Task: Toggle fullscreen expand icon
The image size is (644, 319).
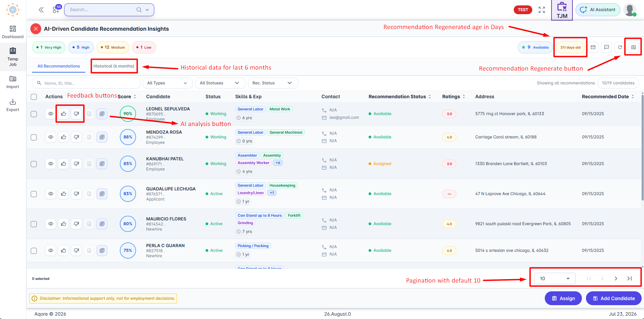Action: pos(542,10)
